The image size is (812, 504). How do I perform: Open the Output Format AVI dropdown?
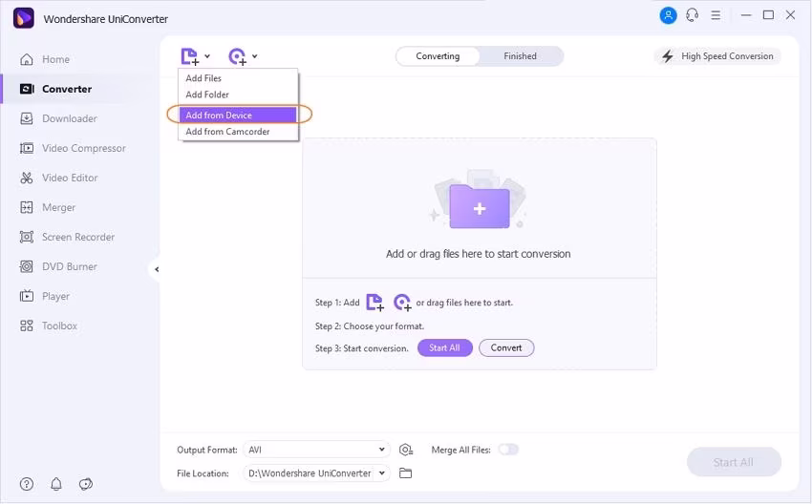(316, 450)
